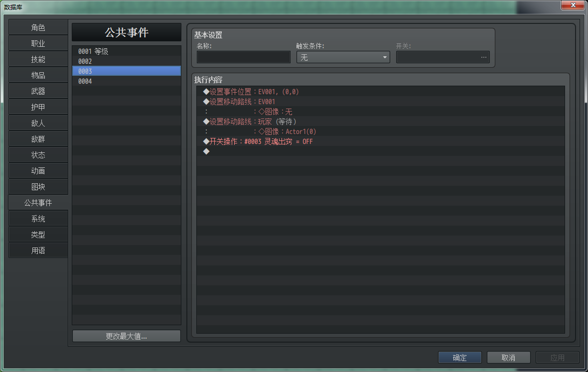The image size is (588, 372).
Task: Close the 数据库 window
Action: click(x=573, y=5)
